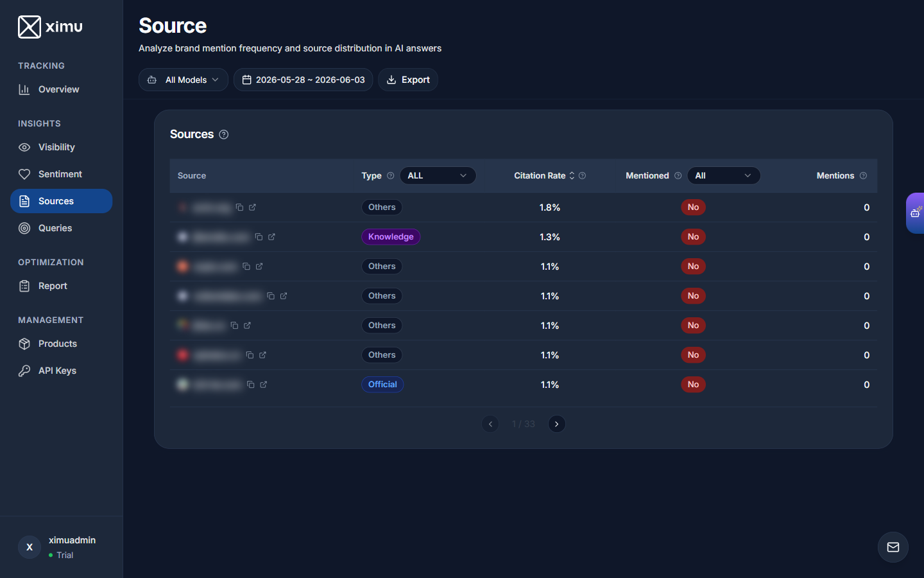Click the Type column help icon

(391, 175)
